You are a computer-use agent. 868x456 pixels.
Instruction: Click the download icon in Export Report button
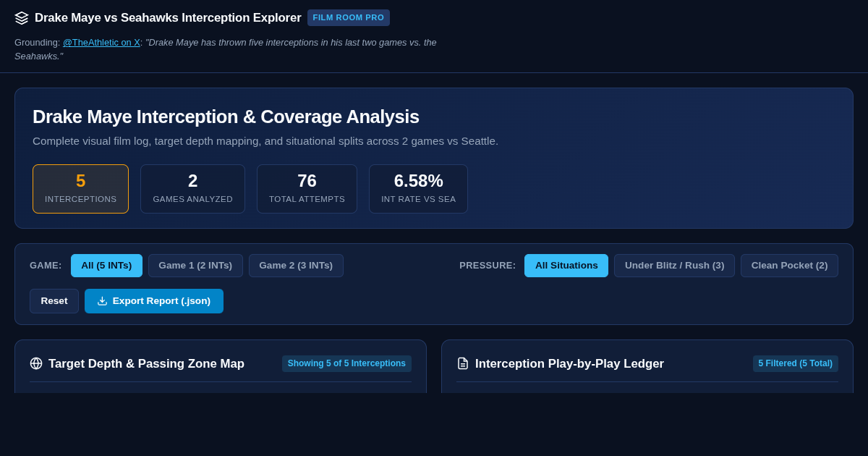point(102,301)
